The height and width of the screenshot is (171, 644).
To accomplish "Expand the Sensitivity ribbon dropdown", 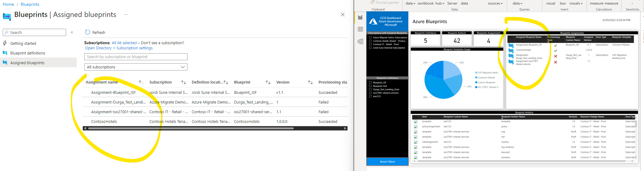I will point(632,3).
